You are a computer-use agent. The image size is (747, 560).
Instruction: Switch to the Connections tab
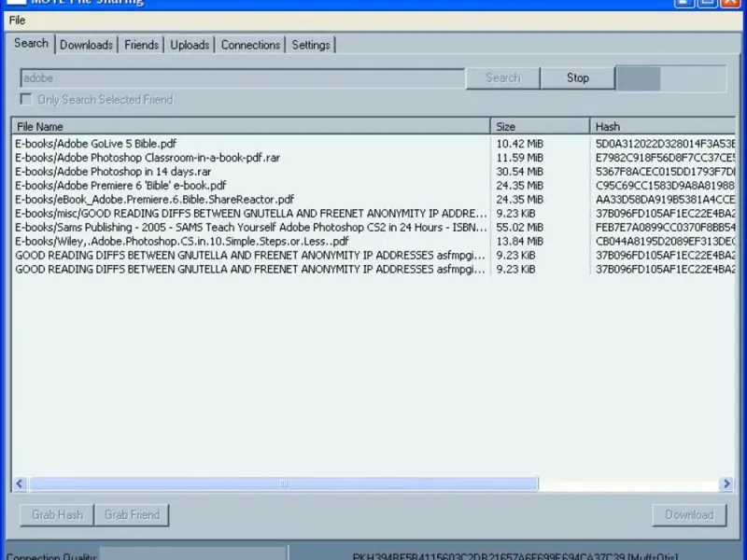click(250, 45)
